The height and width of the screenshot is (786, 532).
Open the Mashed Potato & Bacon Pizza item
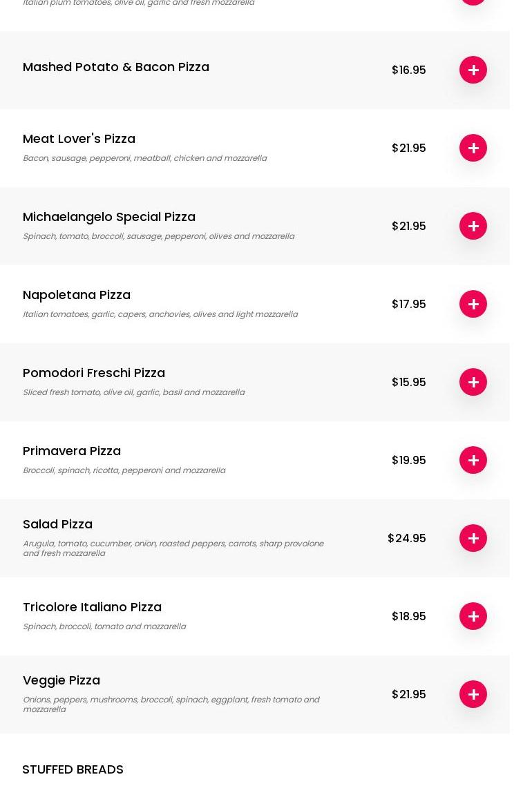click(116, 67)
